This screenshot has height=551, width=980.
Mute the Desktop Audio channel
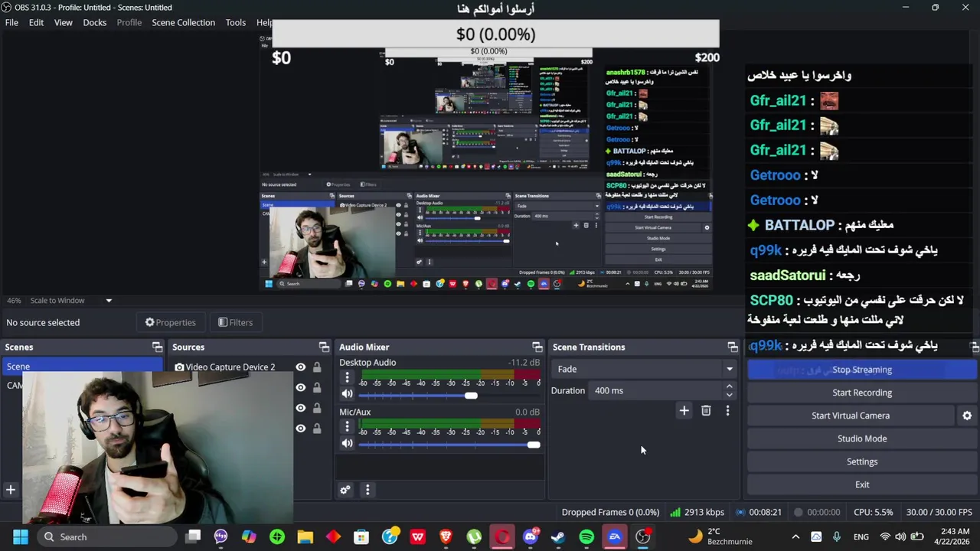[x=347, y=394]
